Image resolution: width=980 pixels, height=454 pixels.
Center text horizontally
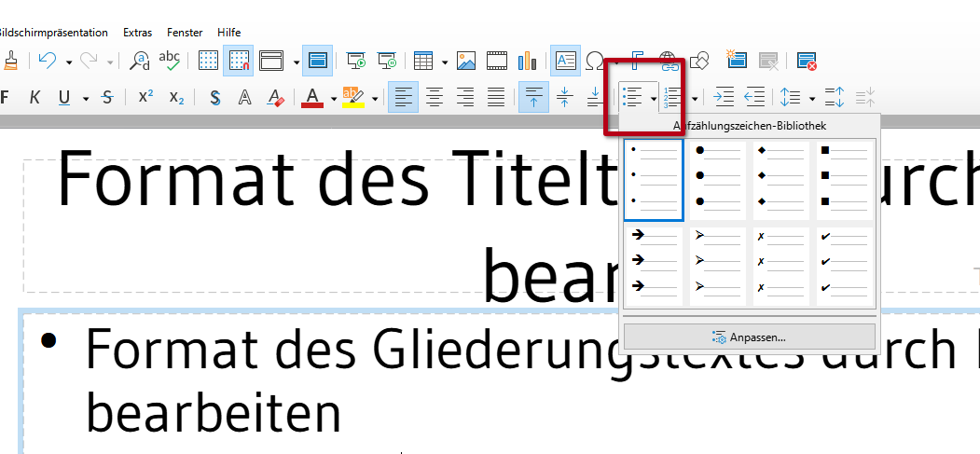(x=435, y=97)
